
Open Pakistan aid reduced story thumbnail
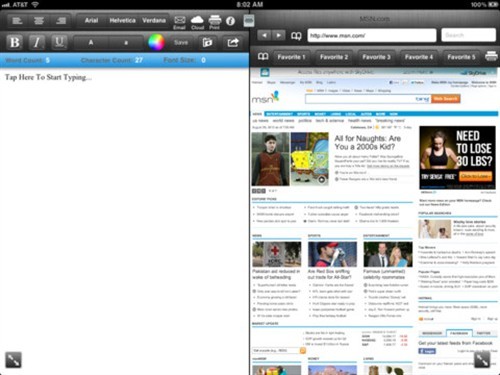tap(277, 254)
